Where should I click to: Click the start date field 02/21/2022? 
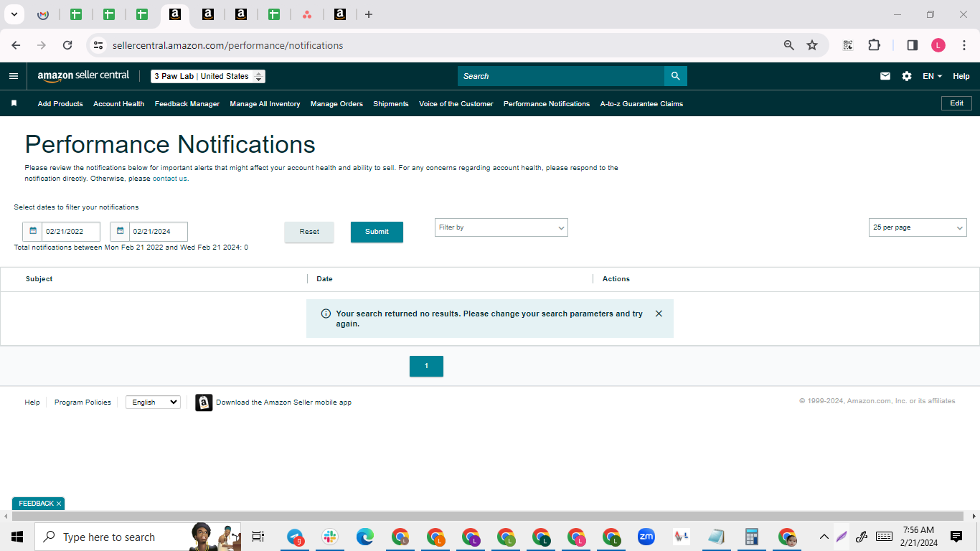click(71, 232)
